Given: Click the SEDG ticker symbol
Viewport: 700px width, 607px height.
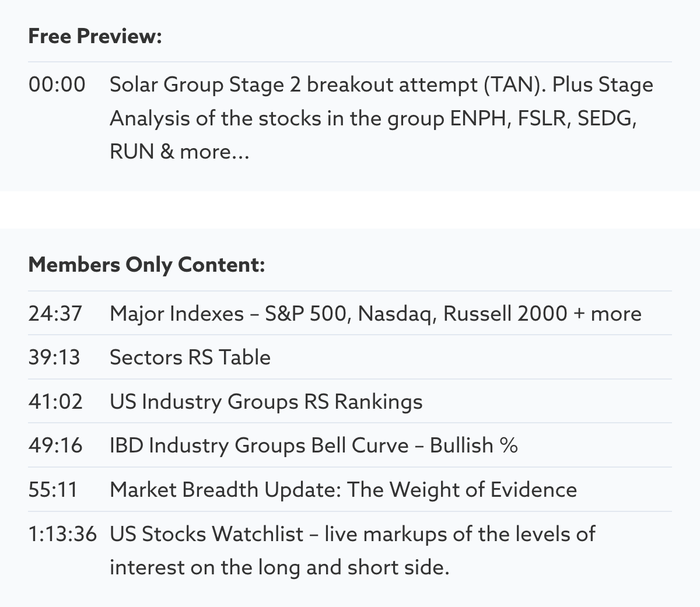Looking at the screenshot, I should [x=604, y=118].
